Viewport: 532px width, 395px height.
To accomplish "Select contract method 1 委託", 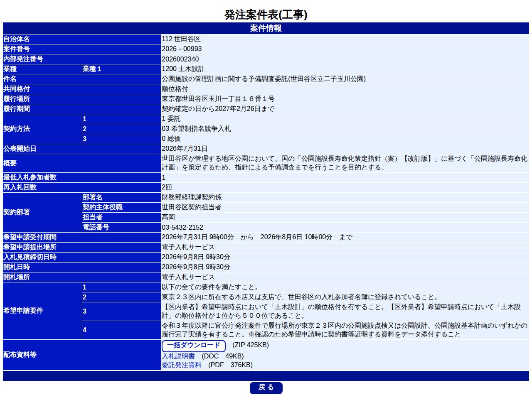I will click(x=171, y=119).
